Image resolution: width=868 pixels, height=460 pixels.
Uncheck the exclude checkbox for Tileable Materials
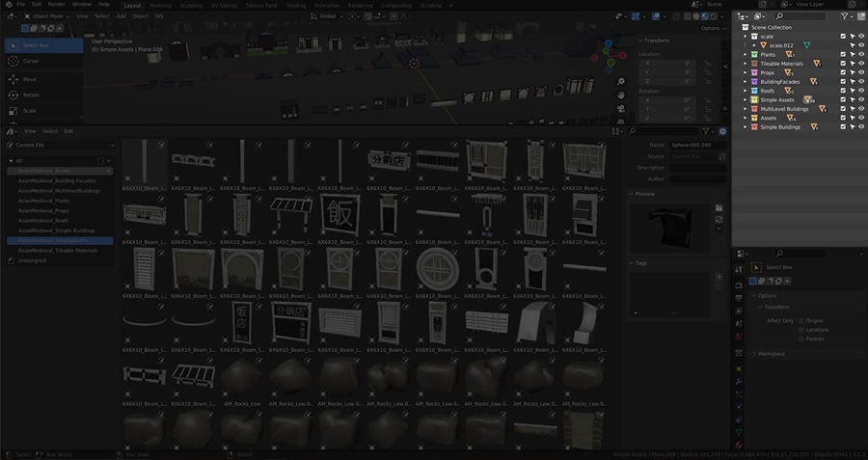tap(843, 64)
